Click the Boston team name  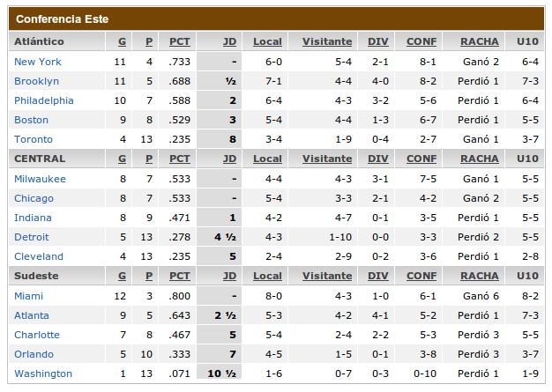pyautogui.click(x=32, y=120)
